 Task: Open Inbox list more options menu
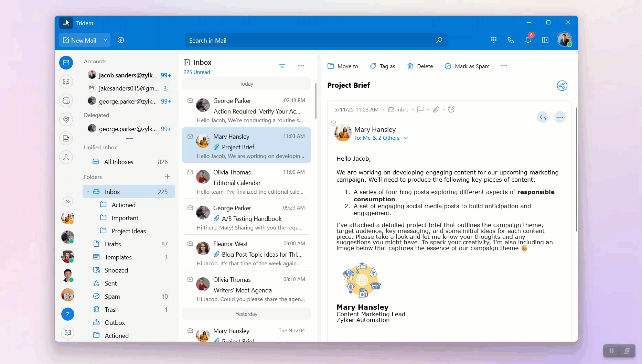tap(301, 66)
